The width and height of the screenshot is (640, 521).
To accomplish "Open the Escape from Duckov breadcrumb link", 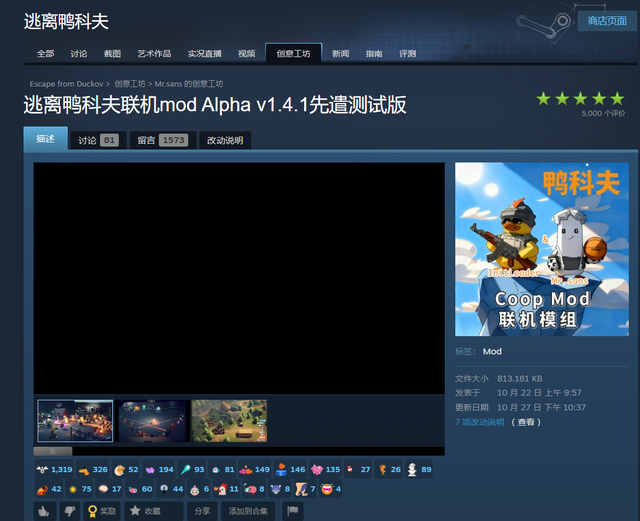I will click(66, 84).
